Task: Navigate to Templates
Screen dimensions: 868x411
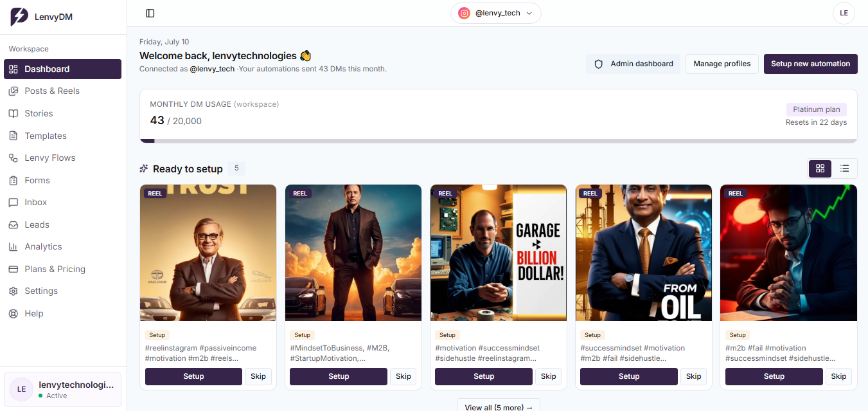Action: click(x=62, y=136)
